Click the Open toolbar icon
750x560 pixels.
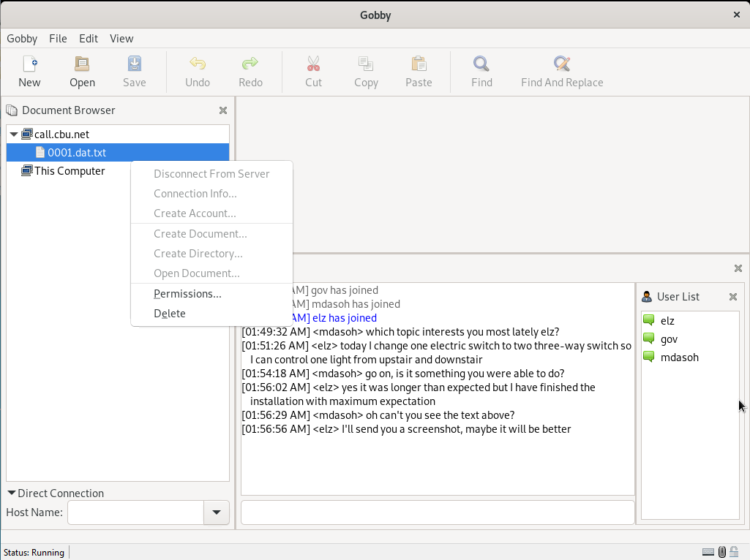(x=82, y=64)
